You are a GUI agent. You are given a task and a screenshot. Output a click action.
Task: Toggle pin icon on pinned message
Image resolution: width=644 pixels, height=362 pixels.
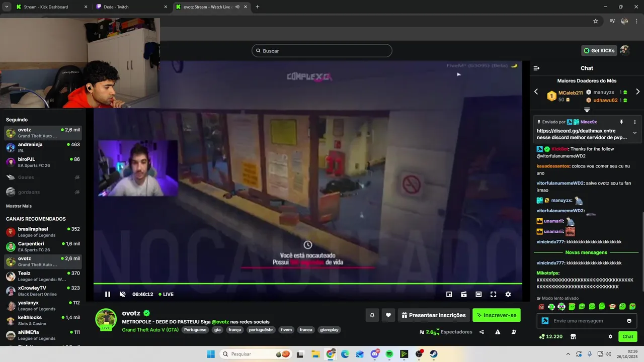pos(621,122)
